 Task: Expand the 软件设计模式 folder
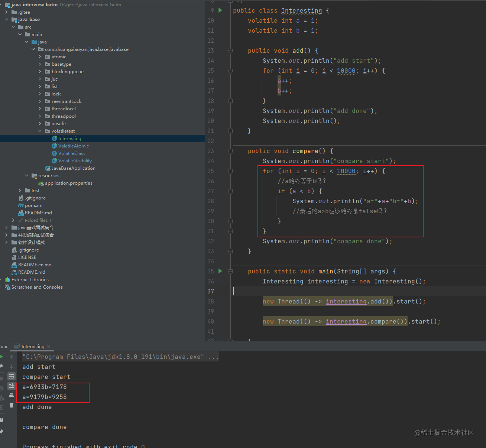coord(6,243)
